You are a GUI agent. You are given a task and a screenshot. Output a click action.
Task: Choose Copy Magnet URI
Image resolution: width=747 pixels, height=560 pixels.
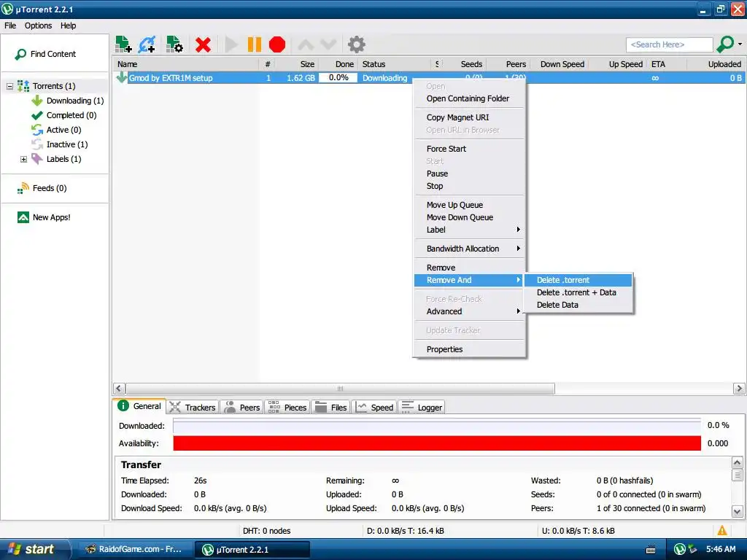pos(469,117)
